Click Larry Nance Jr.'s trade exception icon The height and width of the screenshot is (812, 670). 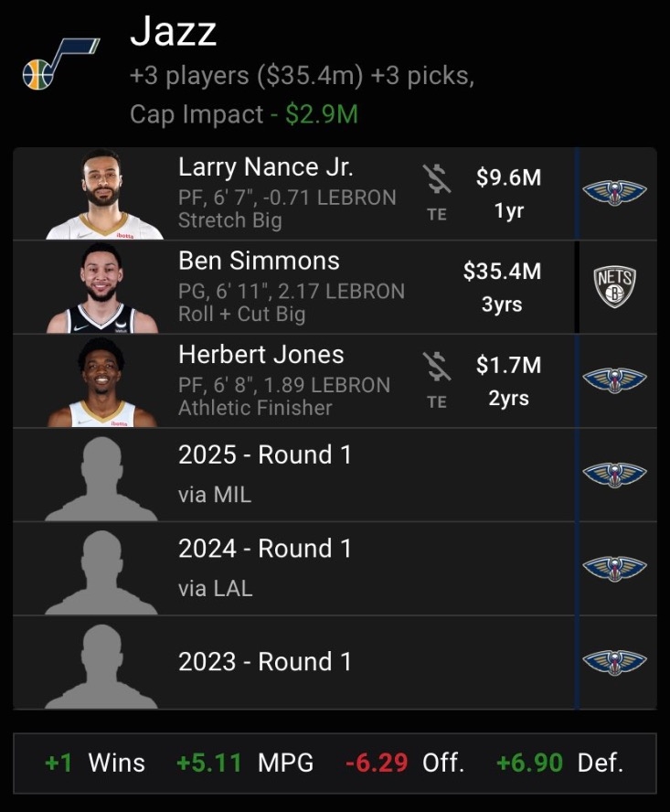438,180
